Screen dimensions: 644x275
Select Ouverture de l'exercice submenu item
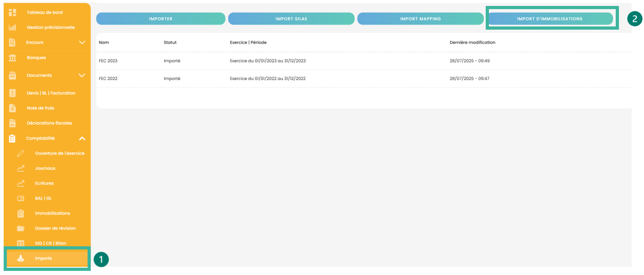(60, 153)
